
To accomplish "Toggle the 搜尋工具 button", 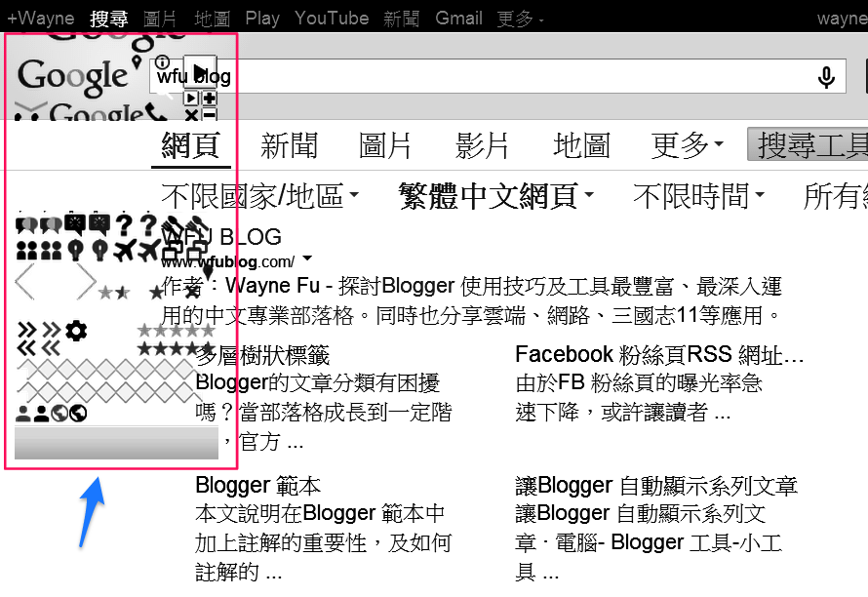I will point(808,144).
